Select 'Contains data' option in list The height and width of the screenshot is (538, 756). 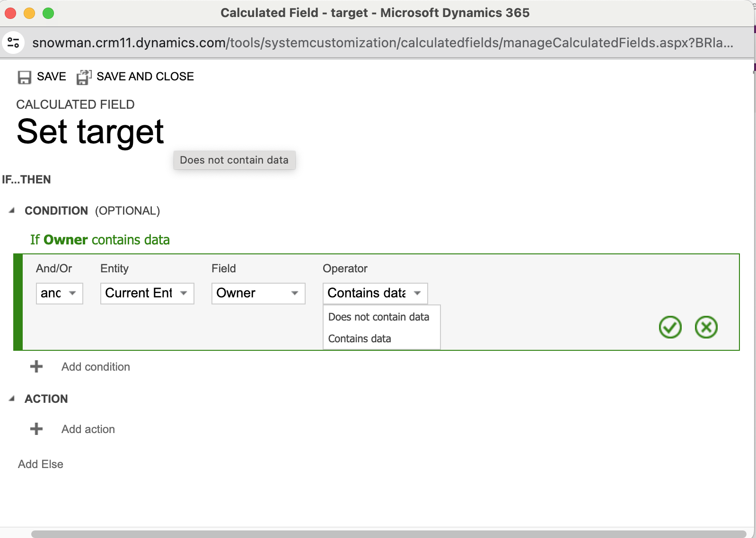pyautogui.click(x=360, y=339)
